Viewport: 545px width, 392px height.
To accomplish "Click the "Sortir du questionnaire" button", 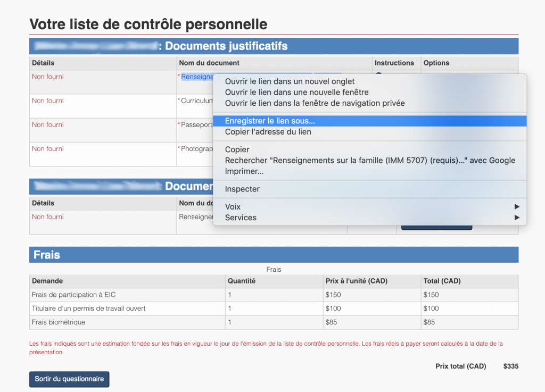I will [69, 379].
